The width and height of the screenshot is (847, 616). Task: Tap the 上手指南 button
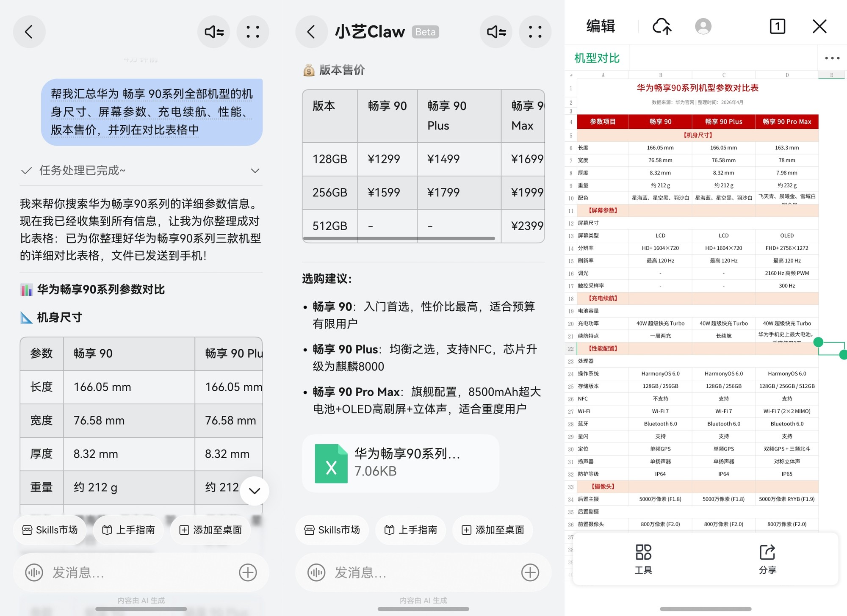(x=128, y=530)
